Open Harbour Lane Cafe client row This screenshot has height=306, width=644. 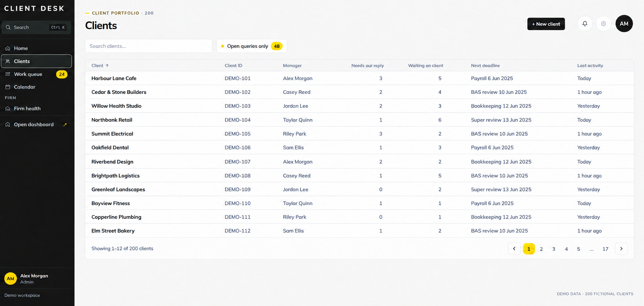[359, 78]
